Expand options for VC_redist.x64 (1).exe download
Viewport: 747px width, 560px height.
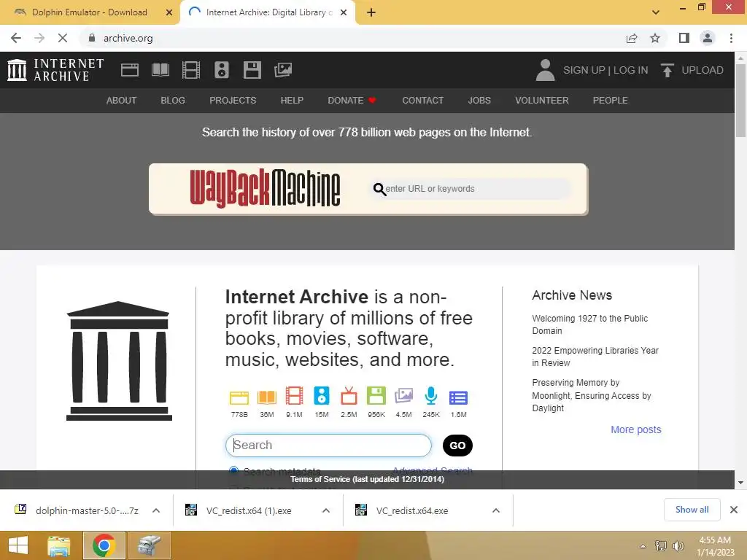point(326,510)
